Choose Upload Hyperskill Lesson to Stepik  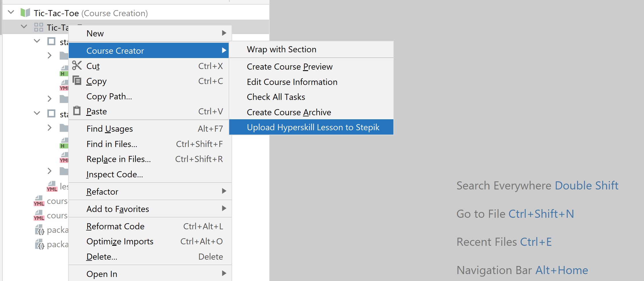(313, 127)
